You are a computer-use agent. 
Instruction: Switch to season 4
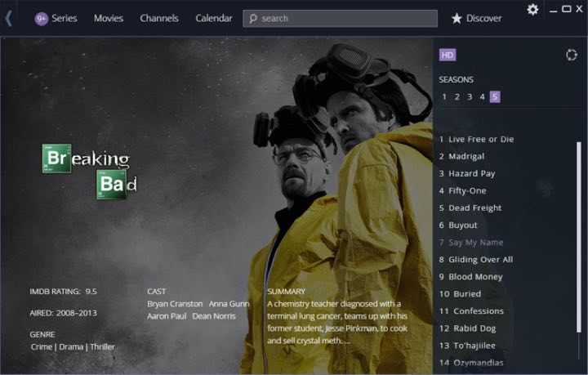[x=483, y=96]
